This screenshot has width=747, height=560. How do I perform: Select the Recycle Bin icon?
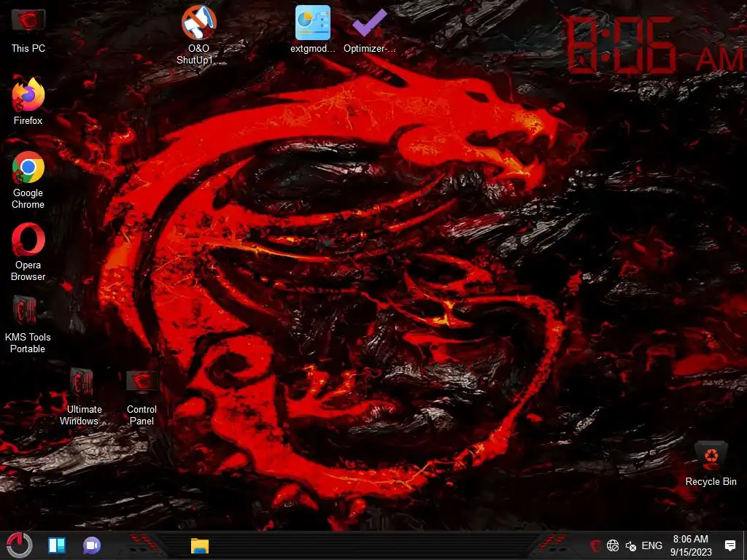coord(711,463)
